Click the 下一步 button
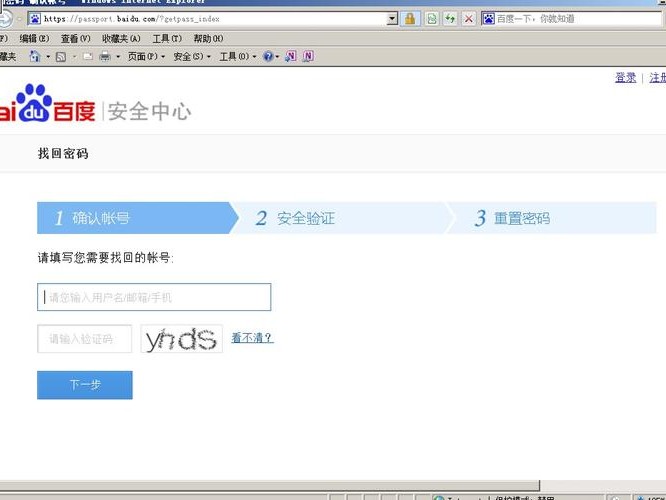Viewport: 666px width, 500px height. (85, 385)
